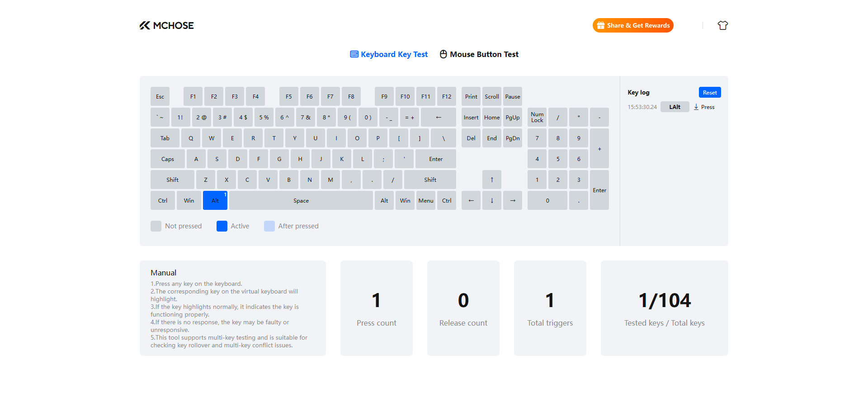Image resolution: width=868 pixels, height=412 pixels.
Task: Click the Caps key
Action: 168,159
